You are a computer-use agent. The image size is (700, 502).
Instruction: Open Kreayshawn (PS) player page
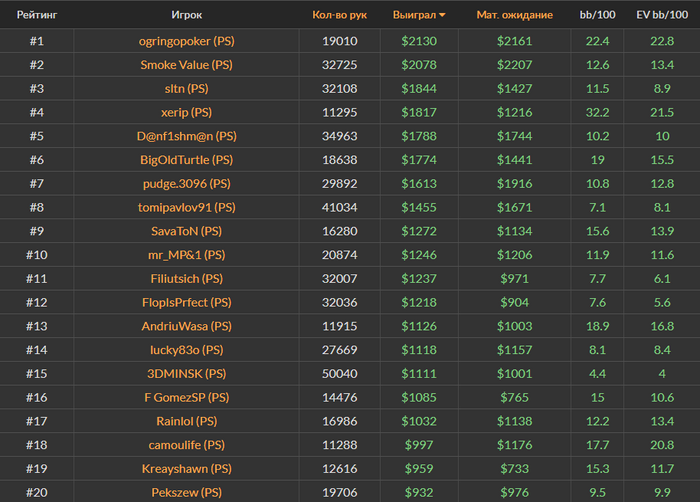(x=186, y=468)
